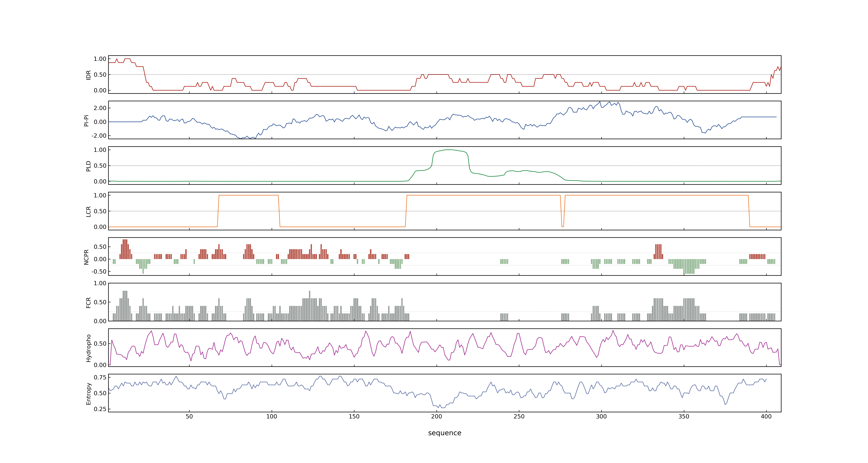Click the 1.00 tick on FCR axis
The image size is (868, 463).
coord(100,283)
